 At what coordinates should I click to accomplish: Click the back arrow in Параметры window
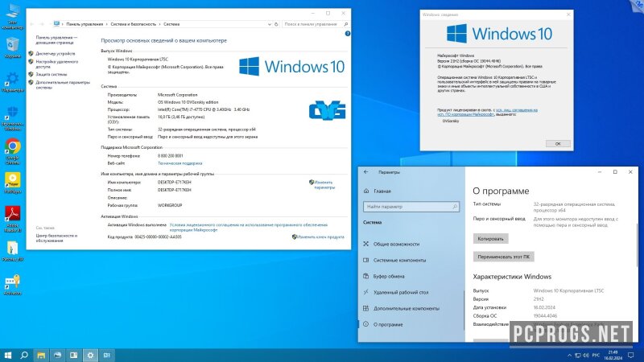pyautogui.click(x=366, y=172)
